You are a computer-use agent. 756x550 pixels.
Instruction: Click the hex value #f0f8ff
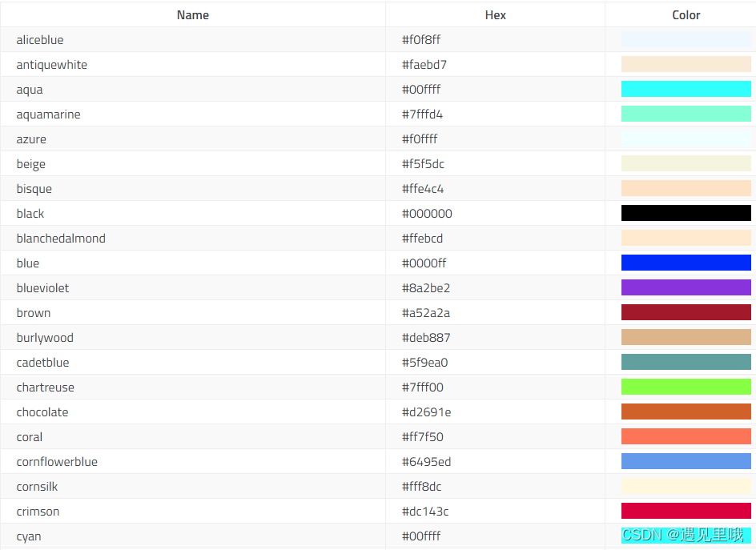421,39
